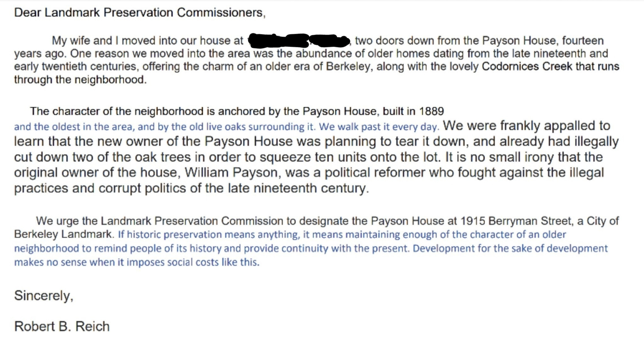Click the blacked-out redacted address
This screenshot has height=339, width=644.
298,40
